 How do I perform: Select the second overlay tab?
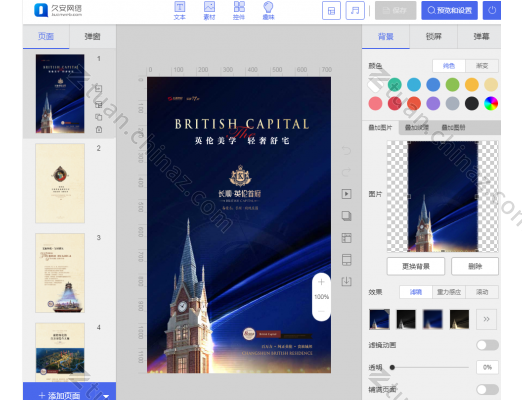pos(417,127)
